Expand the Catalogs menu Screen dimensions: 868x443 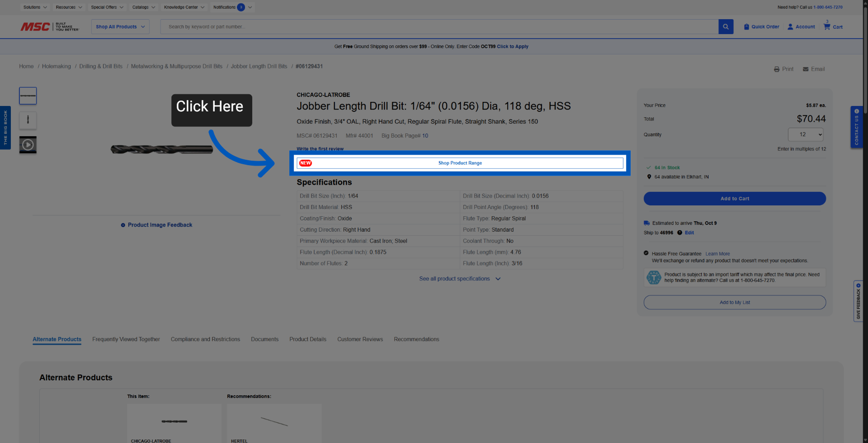144,7
